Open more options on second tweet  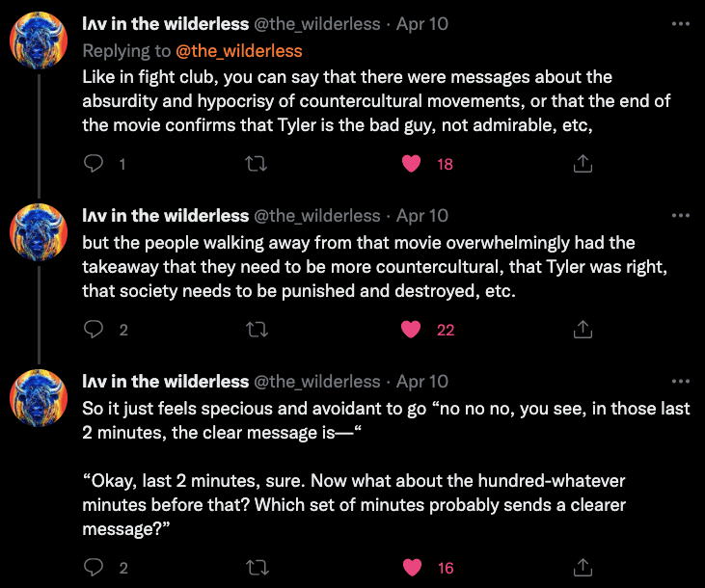[680, 216]
